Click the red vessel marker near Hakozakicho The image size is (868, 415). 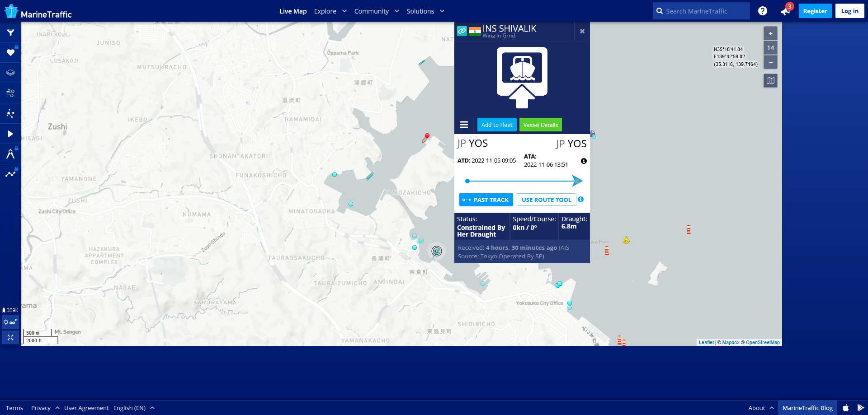[x=426, y=138]
